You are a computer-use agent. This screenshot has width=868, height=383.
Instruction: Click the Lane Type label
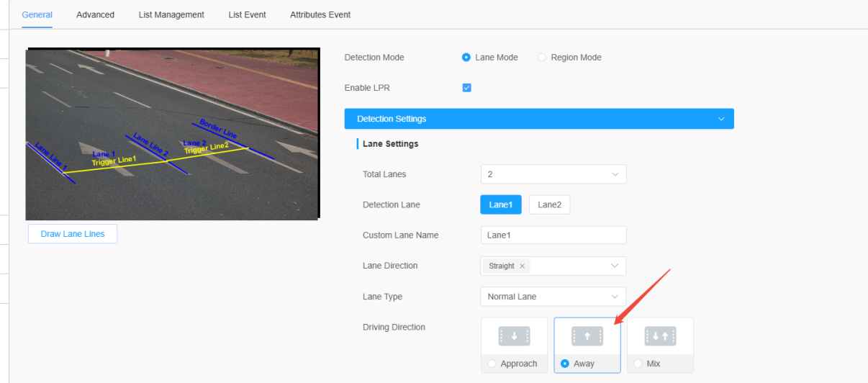(382, 297)
